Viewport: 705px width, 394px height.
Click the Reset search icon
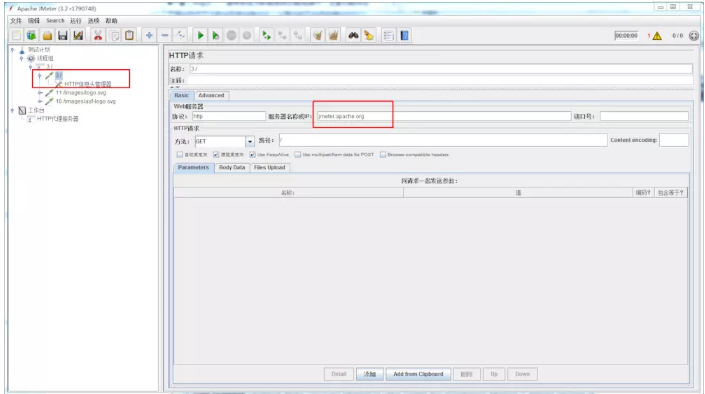click(x=369, y=36)
